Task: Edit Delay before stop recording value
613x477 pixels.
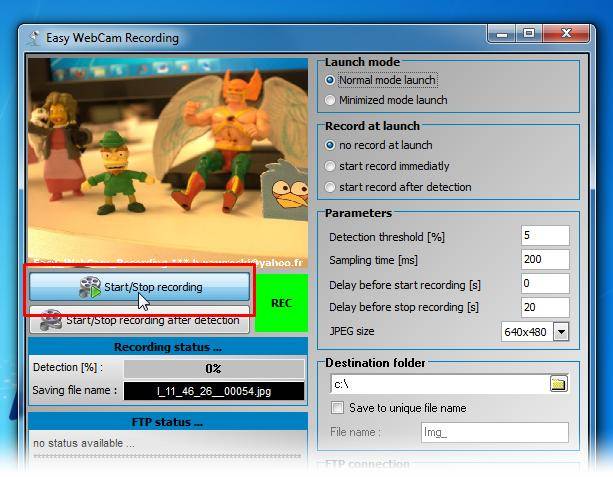Action: click(x=545, y=307)
